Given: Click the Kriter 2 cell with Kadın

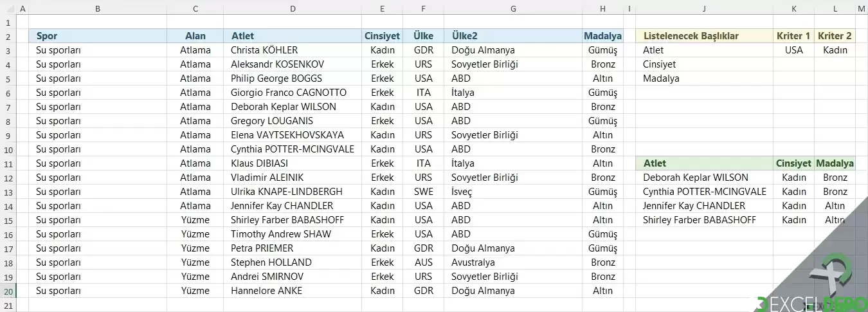Looking at the screenshot, I should (x=835, y=50).
